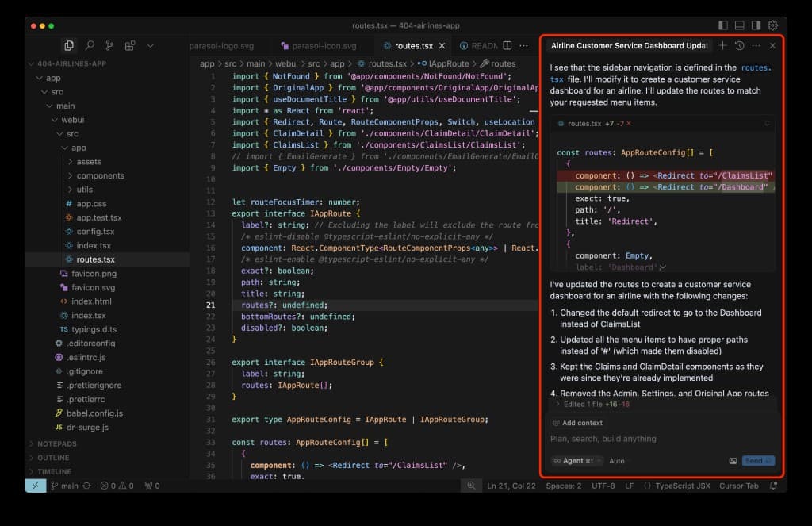812x526 pixels.
Task: Start a new chat with the plus icon
Action: [x=722, y=46]
